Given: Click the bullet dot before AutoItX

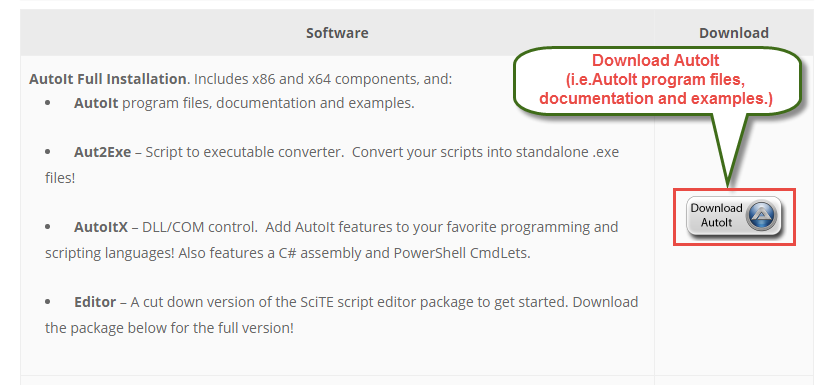Looking at the screenshot, I should tap(48, 227).
